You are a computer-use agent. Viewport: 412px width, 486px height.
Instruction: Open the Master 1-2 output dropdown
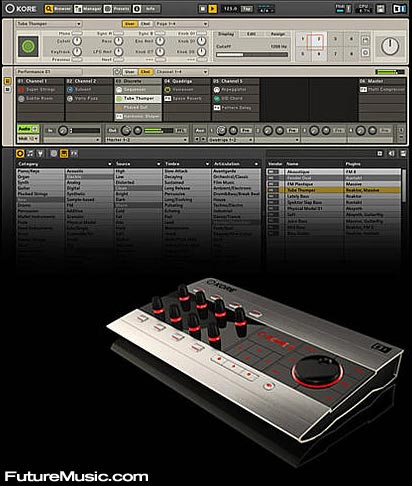pos(146,140)
